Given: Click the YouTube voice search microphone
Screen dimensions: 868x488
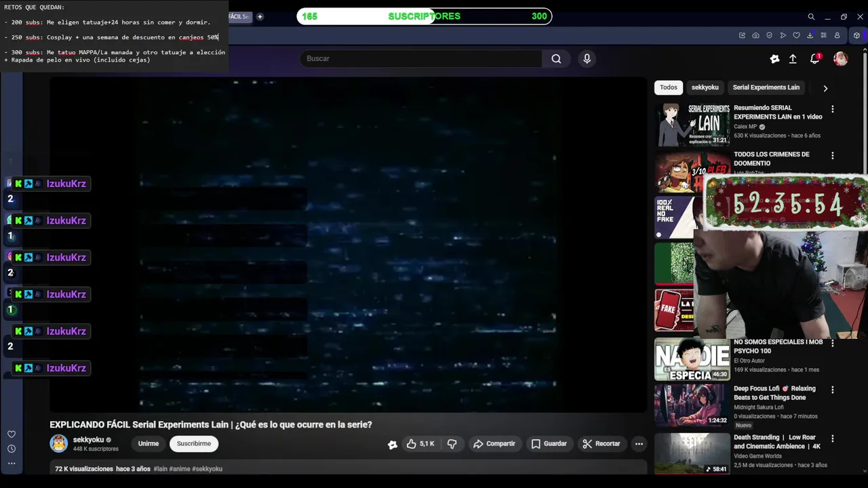Looking at the screenshot, I should pyautogui.click(x=587, y=59).
